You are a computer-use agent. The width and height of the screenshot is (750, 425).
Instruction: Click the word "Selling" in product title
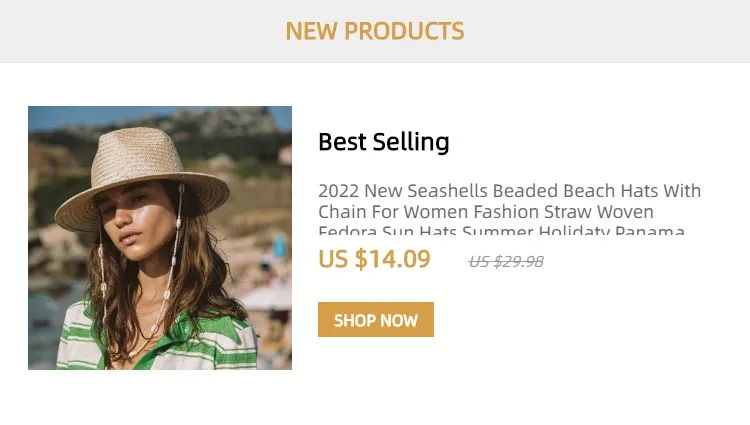tap(411, 142)
